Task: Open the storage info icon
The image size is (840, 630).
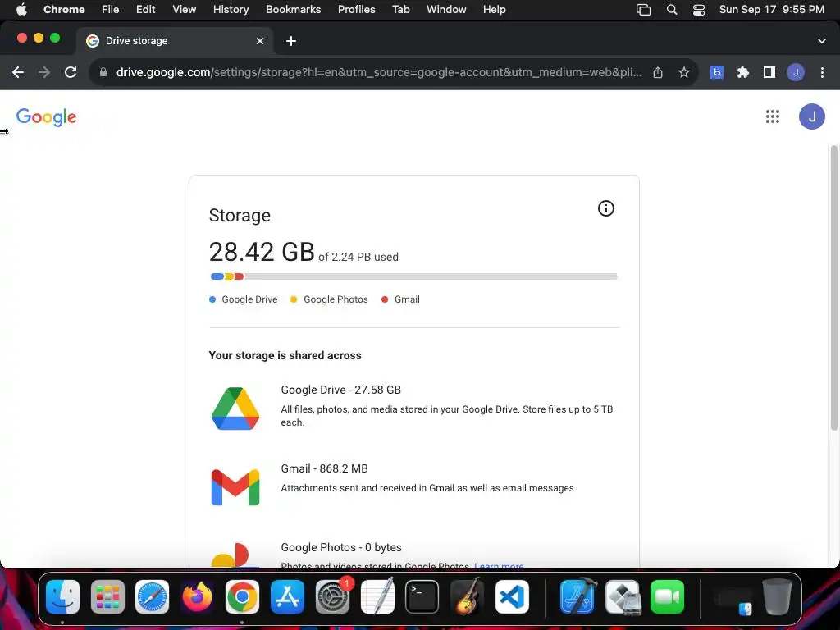Action: pyautogui.click(x=606, y=208)
